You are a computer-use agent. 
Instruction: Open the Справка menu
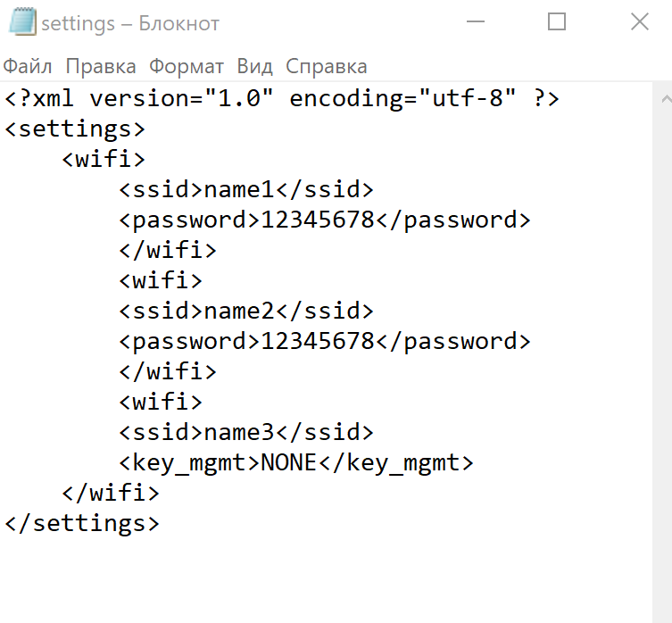[x=326, y=66]
